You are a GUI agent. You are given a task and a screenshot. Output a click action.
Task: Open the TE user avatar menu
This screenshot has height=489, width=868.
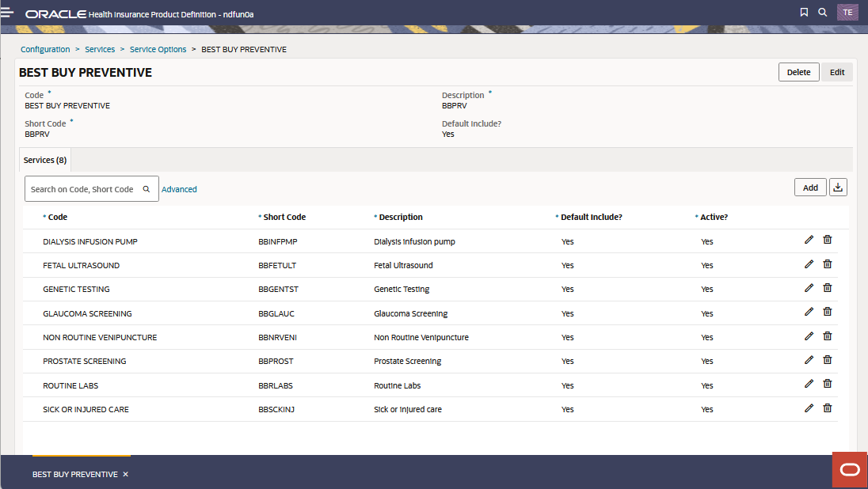pos(847,12)
